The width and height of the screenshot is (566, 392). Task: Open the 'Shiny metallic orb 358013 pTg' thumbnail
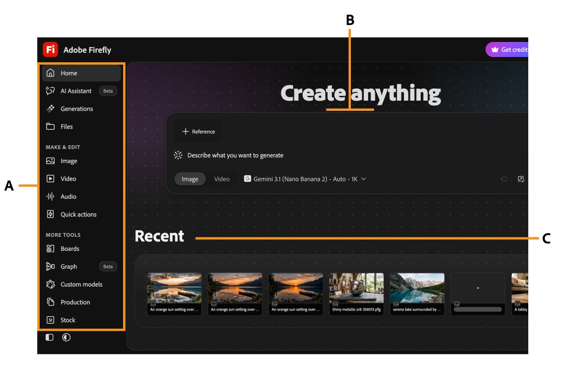point(357,294)
